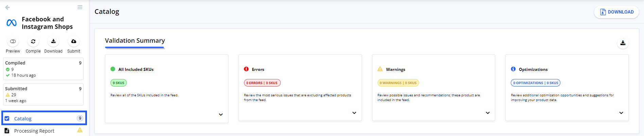
Task: Click the 0 WARNINGS | 0 SKUS badge
Action: (398, 83)
